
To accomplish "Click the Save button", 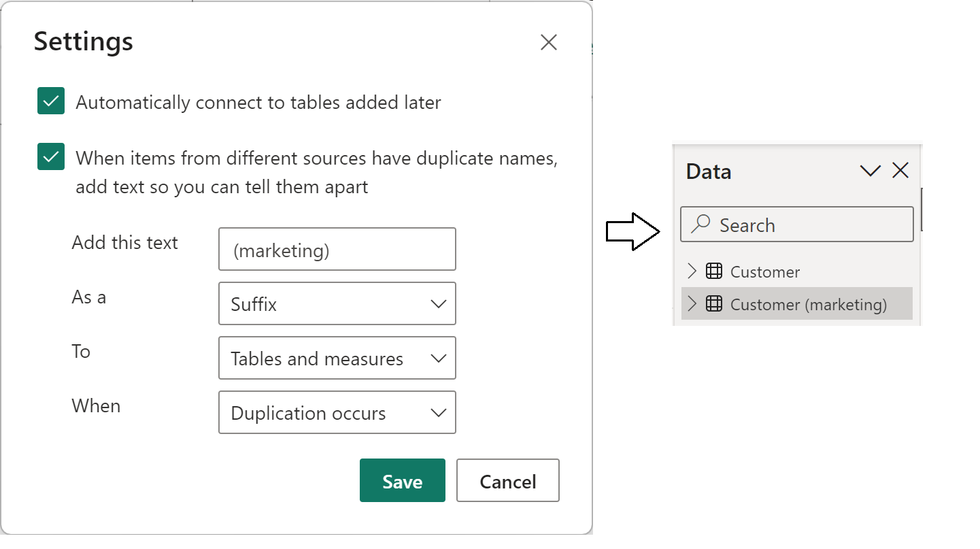I will click(402, 481).
